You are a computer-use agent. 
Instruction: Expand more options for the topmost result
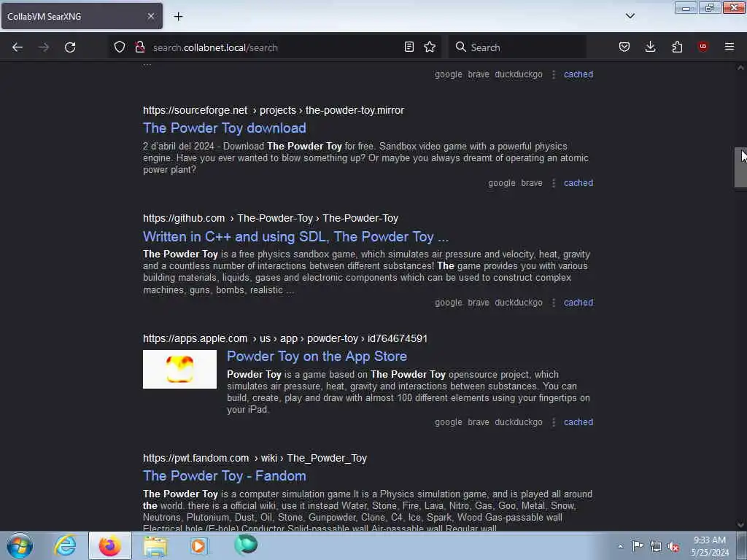click(x=553, y=75)
